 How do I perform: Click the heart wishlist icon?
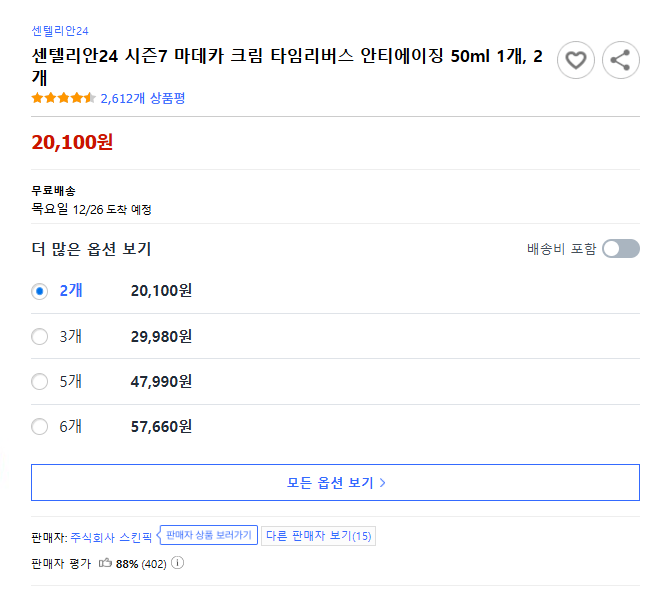click(x=575, y=60)
